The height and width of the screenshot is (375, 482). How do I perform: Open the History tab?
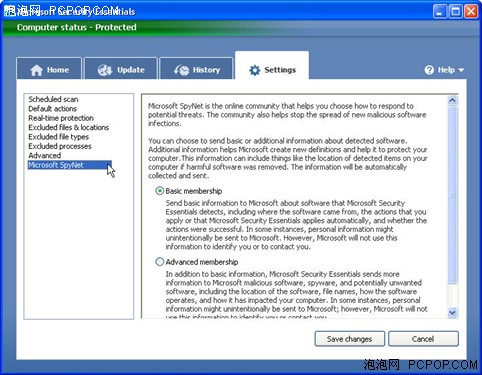(196, 68)
